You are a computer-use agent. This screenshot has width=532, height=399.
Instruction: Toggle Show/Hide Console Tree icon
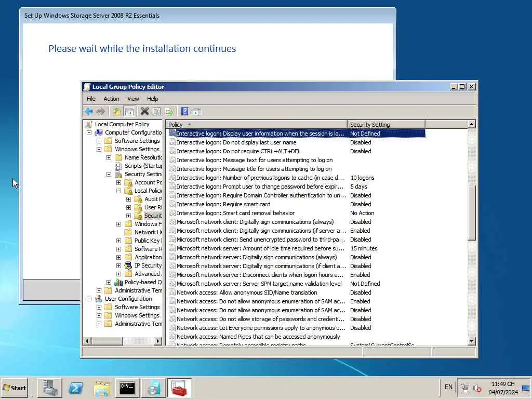[x=129, y=111]
